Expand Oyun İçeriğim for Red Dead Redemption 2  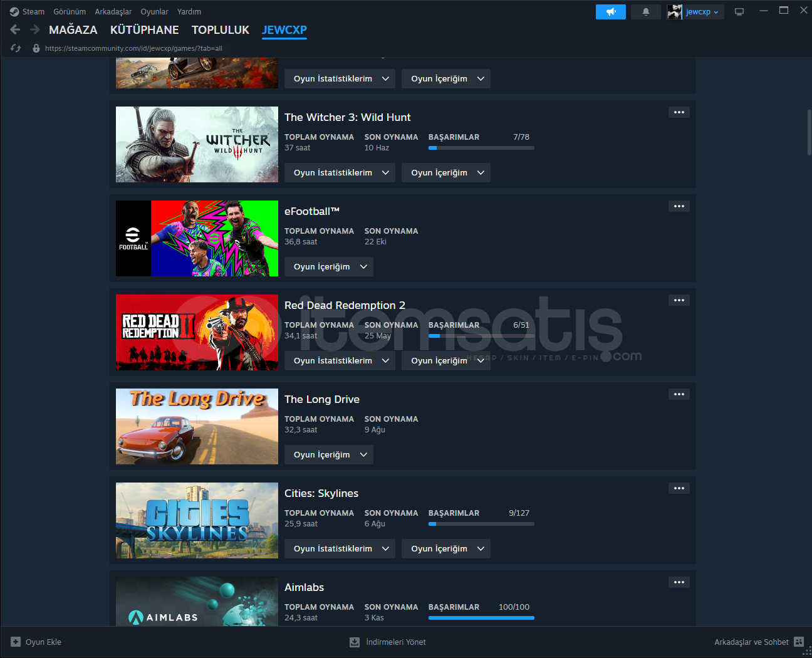[446, 361]
